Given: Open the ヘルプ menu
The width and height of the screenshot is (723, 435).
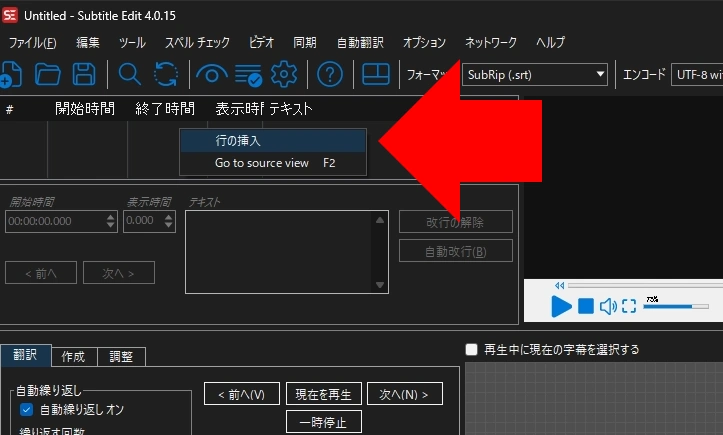Looking at the screenshot, I should 550,42.
